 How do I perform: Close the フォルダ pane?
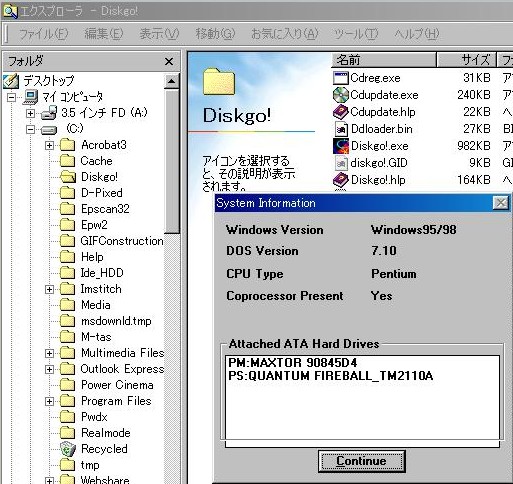click(169, 61)
